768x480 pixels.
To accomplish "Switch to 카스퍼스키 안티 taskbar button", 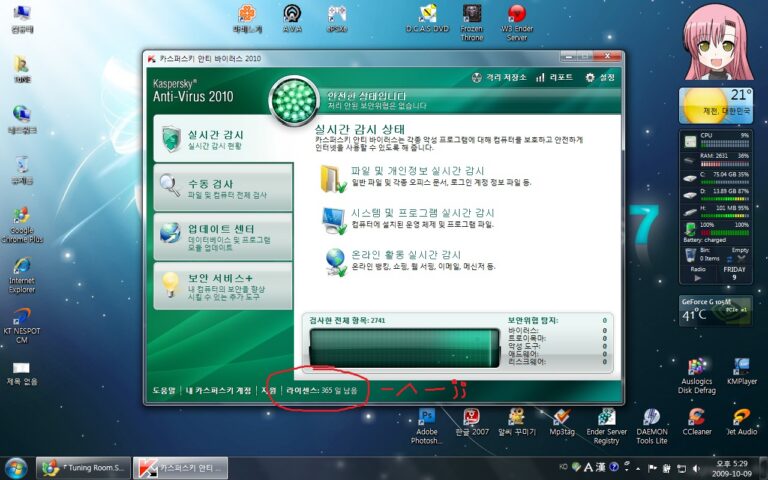I will pos(181,468).
